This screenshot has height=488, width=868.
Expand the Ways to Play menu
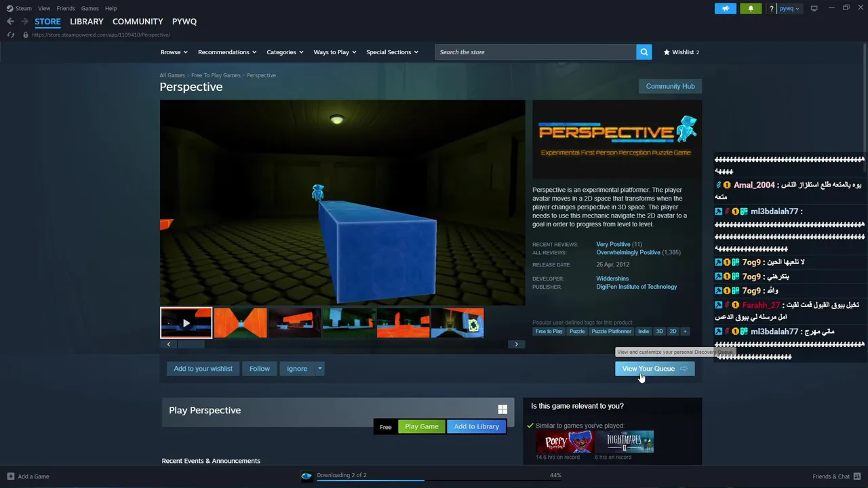pyautogui.click(x=335, y=52)
